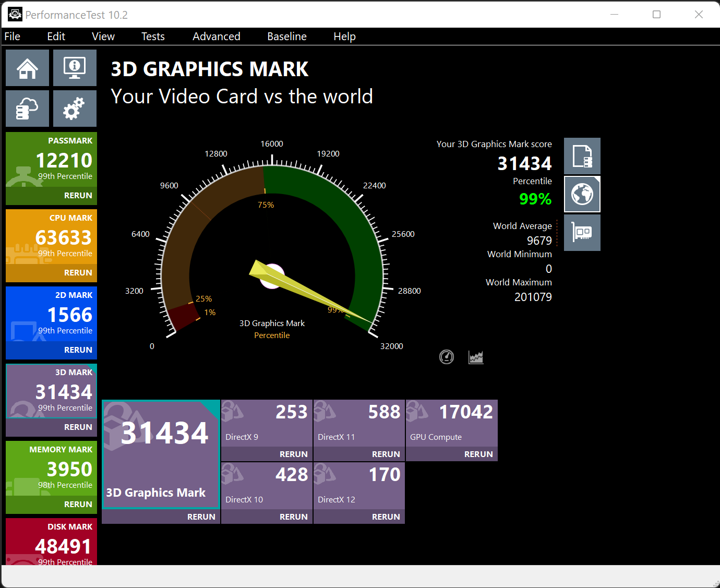Click the document results icon
Screen dimensions: 720x588
[x=582, y=156]
